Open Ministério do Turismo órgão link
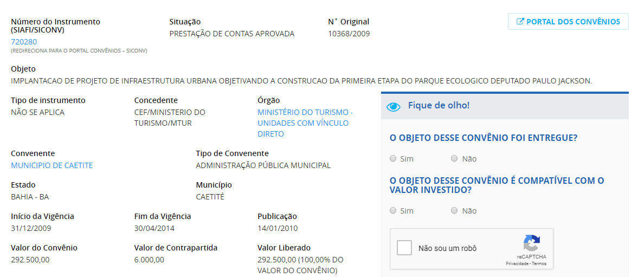This screenshot has height=277, width=644. pyautogui.click(x=305, y=123)
